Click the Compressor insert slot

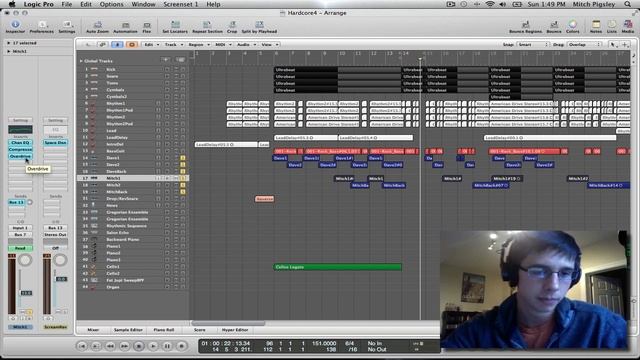pyautogui.click(x=20, y=149)
